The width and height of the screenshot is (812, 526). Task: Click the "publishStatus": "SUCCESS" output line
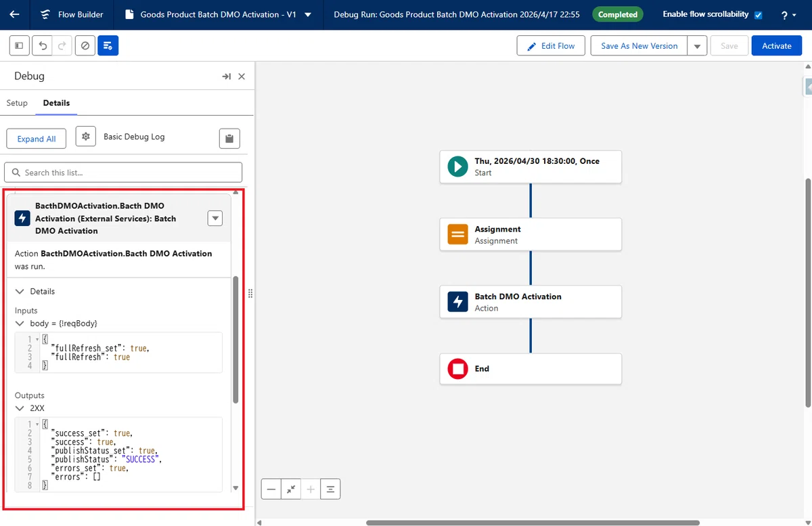click(x=107, y=459)
